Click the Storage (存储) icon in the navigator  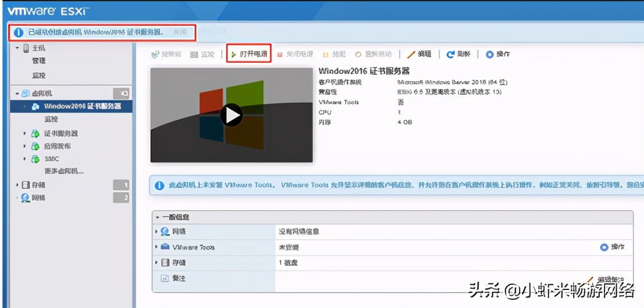(x=26, y=185)
